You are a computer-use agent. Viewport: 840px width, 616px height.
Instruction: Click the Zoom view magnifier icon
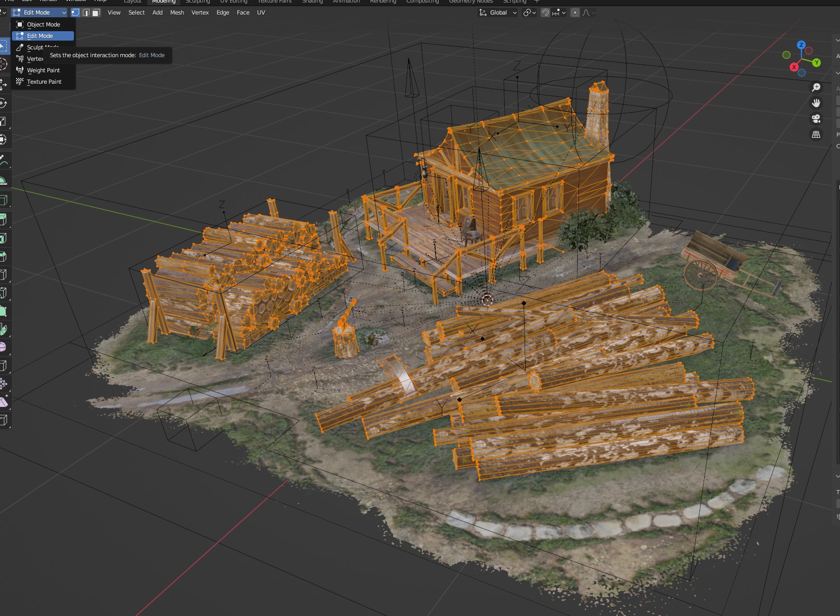[x=816, y=87]
